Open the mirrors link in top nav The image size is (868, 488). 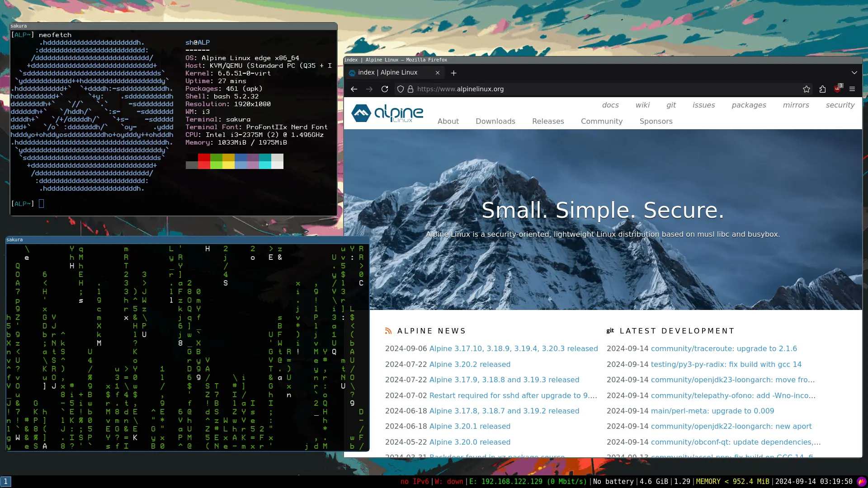point(796,105)
